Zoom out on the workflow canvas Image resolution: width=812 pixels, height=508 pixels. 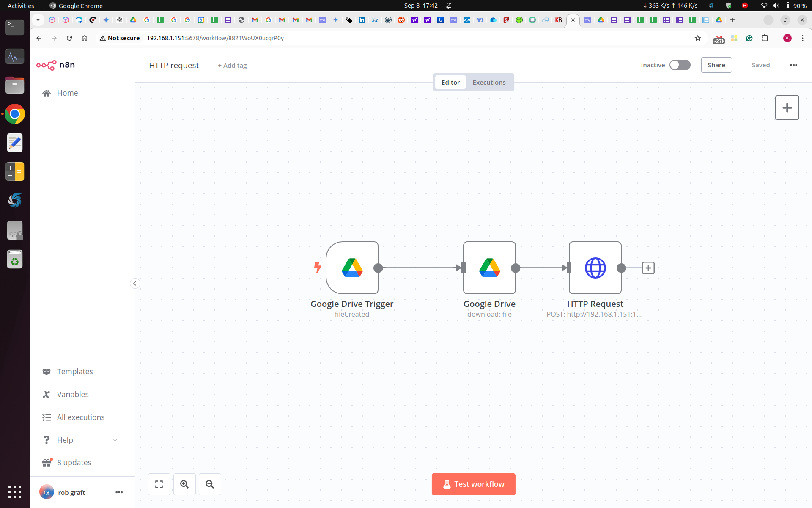point(210,484)
